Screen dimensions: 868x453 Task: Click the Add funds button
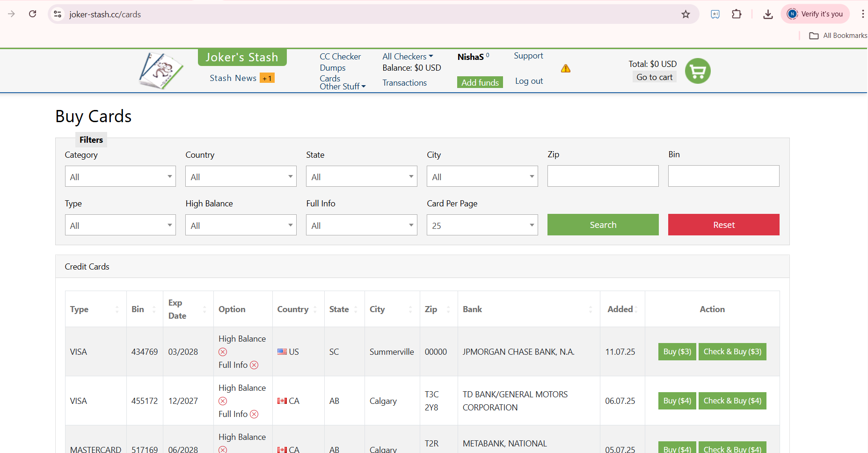point(480,82)
